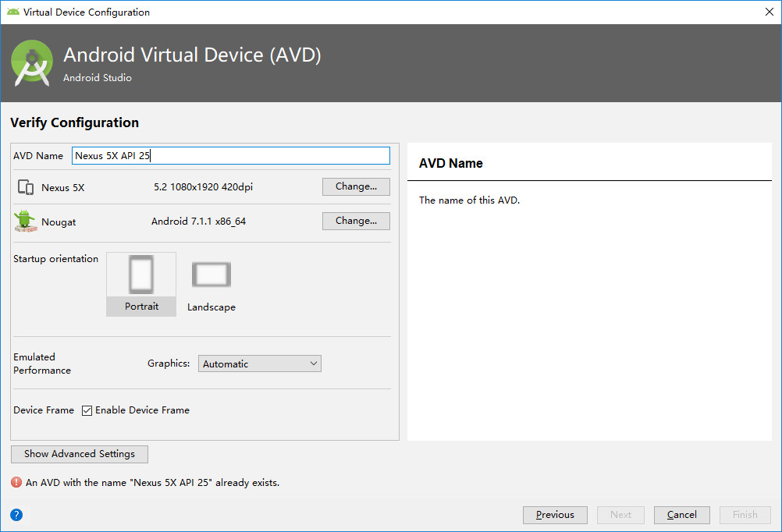Click the text 'Android 7.1.1 x86_64'

coord(198,222)
